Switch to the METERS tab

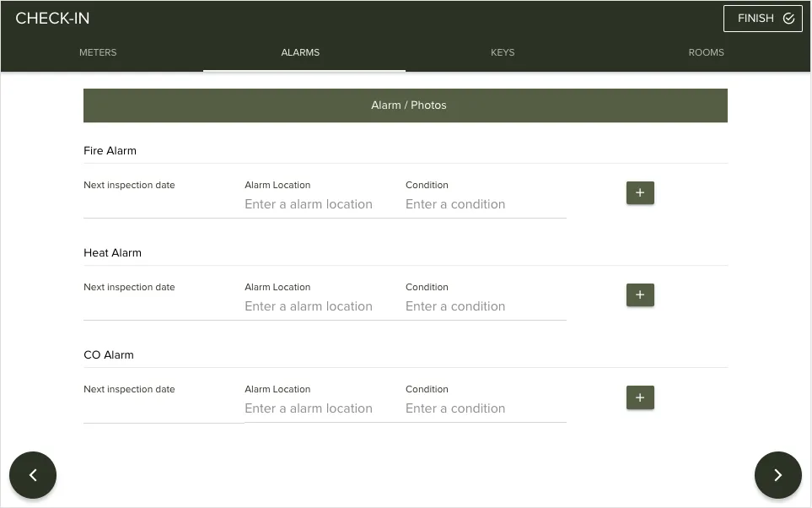(98, 52)
